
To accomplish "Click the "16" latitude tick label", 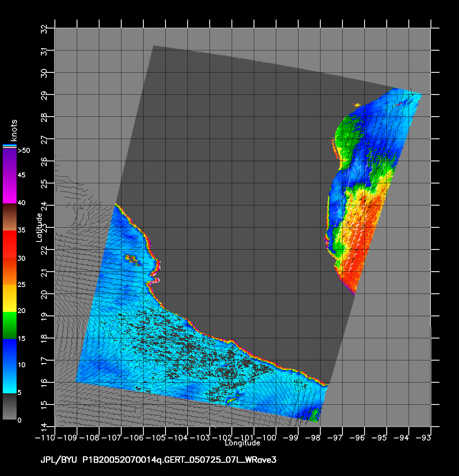I will coord(44,384).
